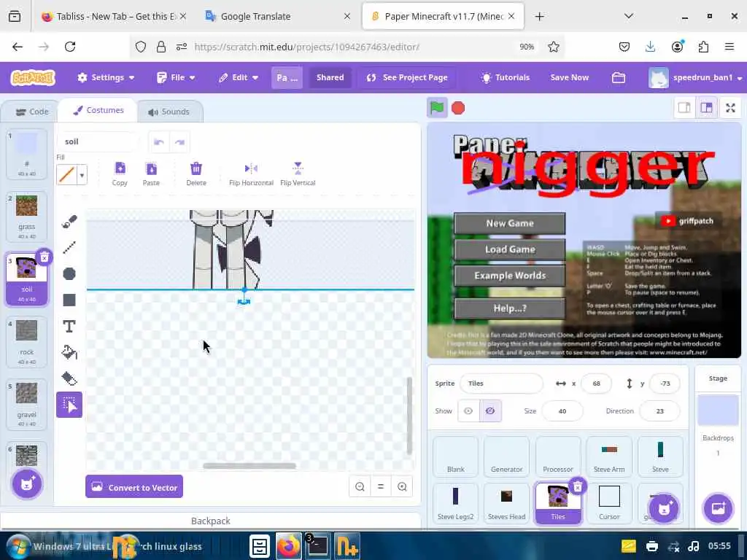Click the New Game stage button

[509, 223]
